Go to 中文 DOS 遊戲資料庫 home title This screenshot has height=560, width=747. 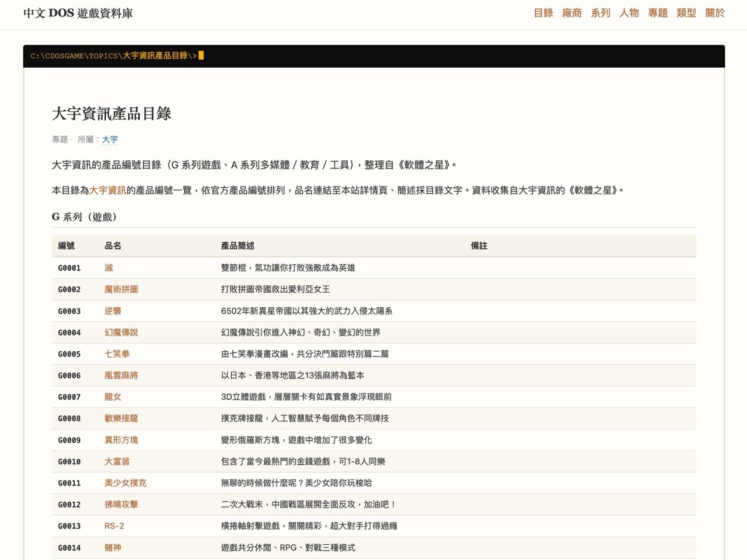click(x=78, y=13)
